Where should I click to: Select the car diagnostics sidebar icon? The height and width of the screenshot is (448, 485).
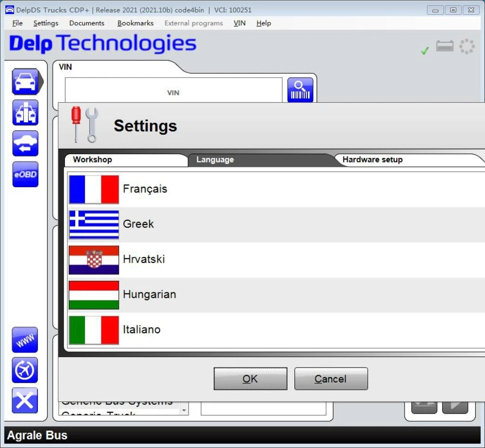(25, 81)
